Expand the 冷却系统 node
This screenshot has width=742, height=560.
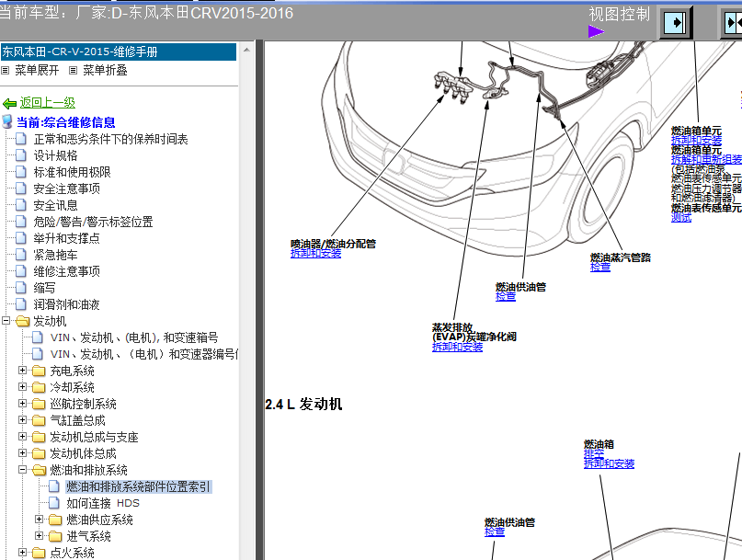coord(22,387)
